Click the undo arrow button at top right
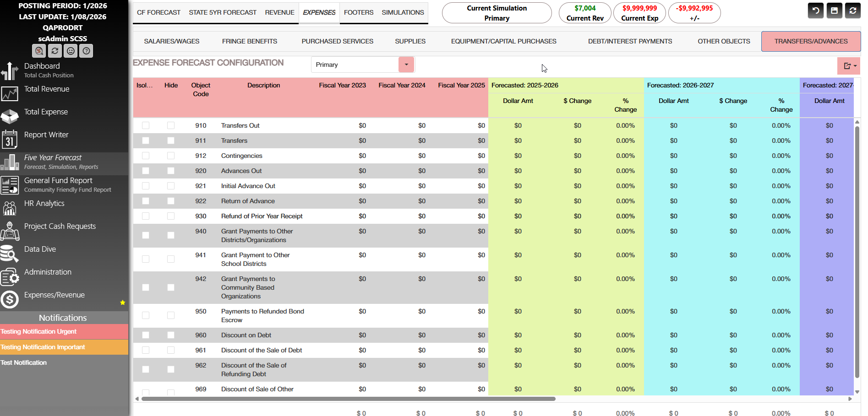This screenshot has height=416, width=868. (816, 11)
